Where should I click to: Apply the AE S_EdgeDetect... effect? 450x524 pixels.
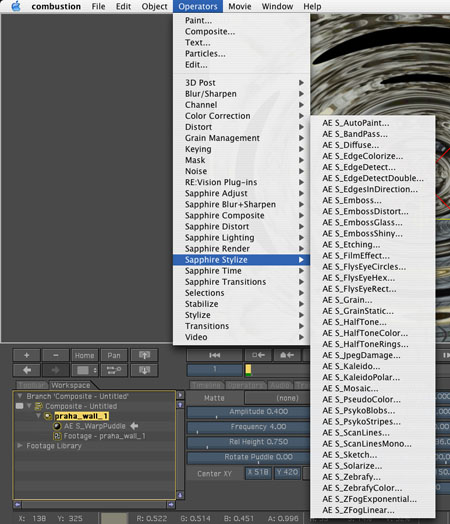click(x=372, y=167)
